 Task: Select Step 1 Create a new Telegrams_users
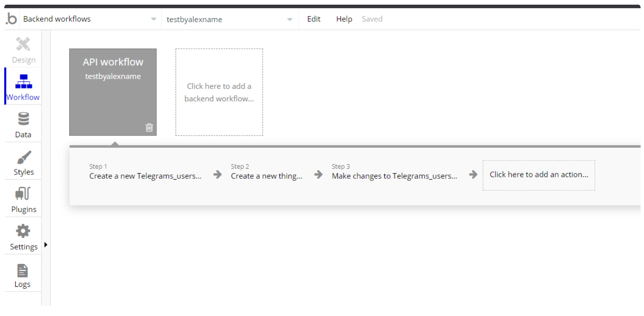click(146, 172)
